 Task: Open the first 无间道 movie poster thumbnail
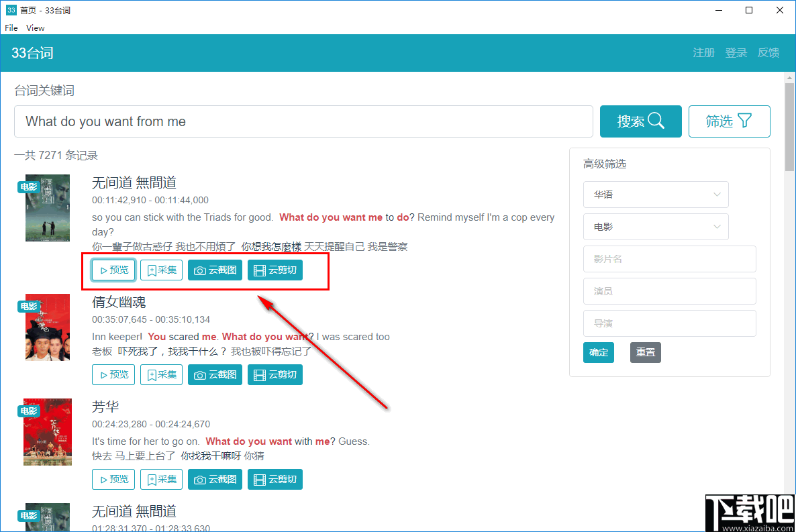coord(48,208)
